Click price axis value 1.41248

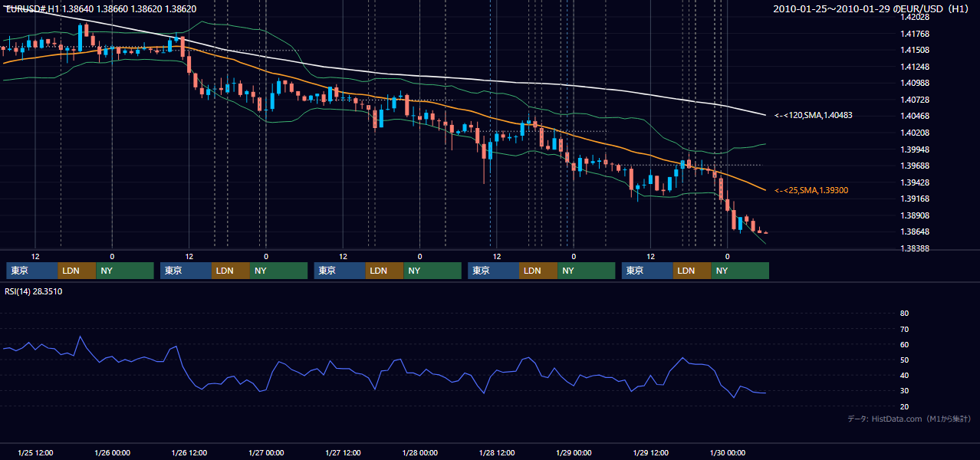click(x=914, y=67)
